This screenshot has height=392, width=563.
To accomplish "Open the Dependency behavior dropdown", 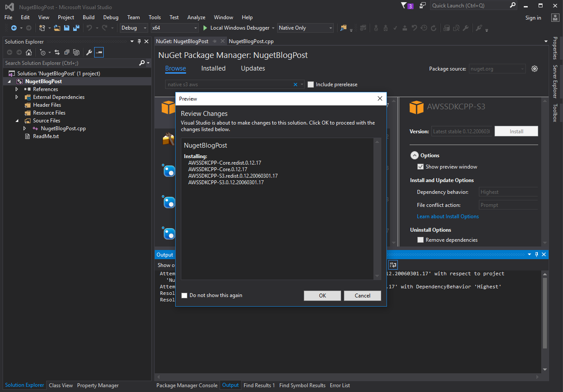I will pos(508,192).
